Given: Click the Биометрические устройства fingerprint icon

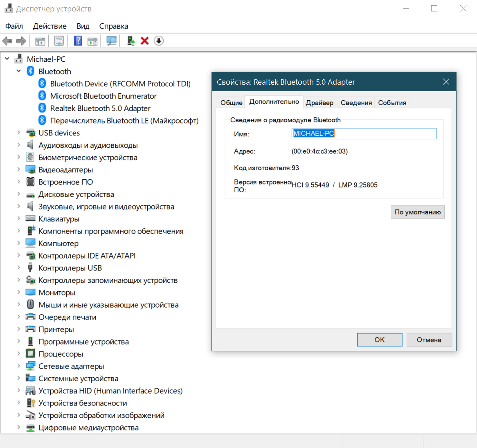Looking at the screenshot, I should coord(30,157).
